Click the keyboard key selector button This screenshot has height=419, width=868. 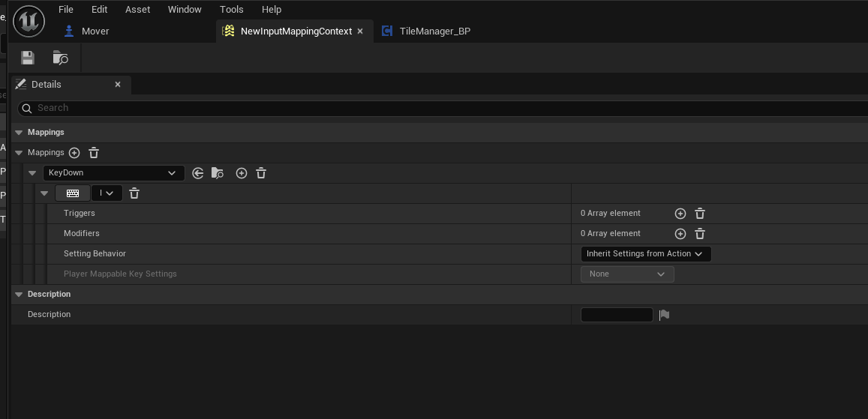coord(73,193)
